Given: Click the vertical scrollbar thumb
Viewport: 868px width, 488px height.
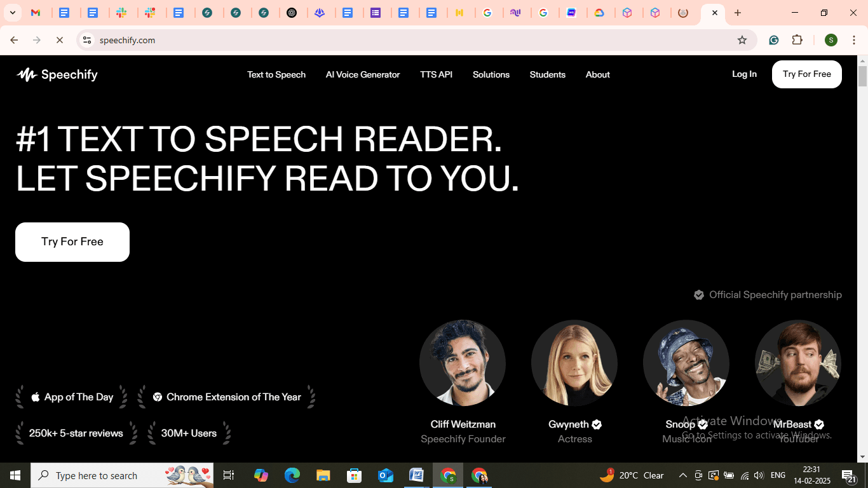Looking at the screenshot, I should tap(862, 76).
